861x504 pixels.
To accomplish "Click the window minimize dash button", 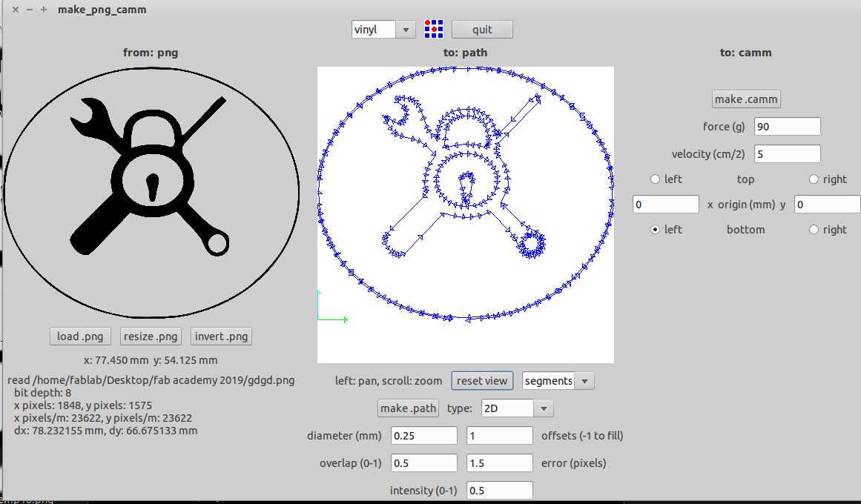I will (x=30, y=10).
